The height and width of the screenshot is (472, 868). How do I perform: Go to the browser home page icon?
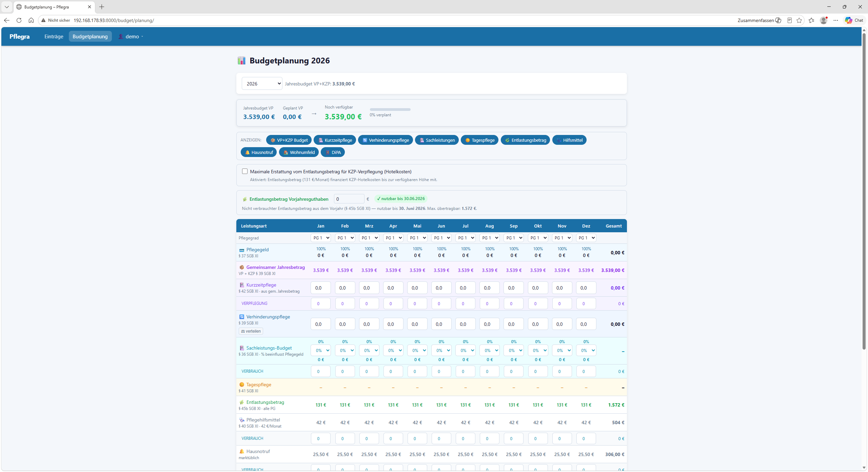pyautogui.click(x=31, y=20)
